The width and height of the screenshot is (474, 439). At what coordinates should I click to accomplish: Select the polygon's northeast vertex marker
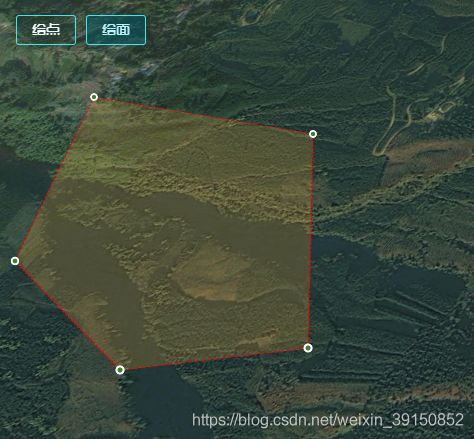pos(313,134)
